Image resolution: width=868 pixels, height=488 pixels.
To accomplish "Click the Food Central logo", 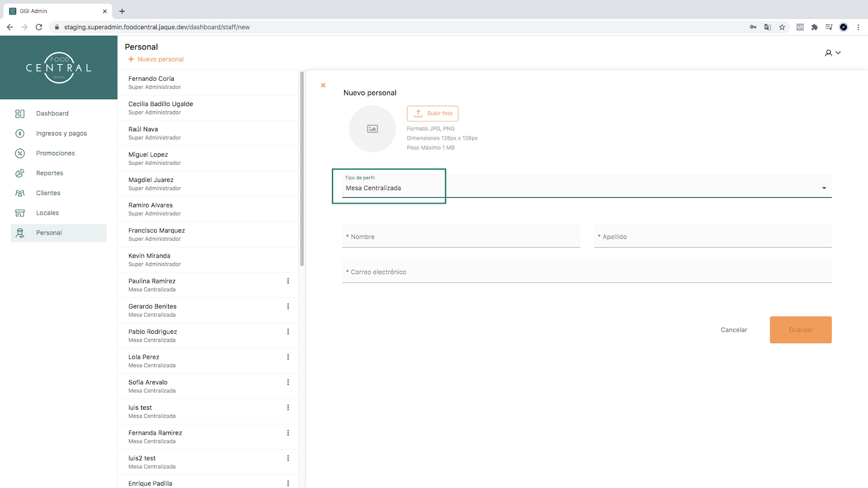I will point(59,68).
